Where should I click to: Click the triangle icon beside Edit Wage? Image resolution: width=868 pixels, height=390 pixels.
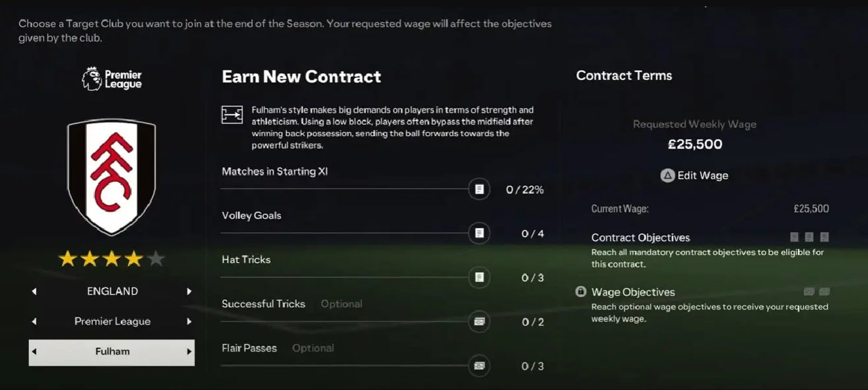click(x=667, y=175)
